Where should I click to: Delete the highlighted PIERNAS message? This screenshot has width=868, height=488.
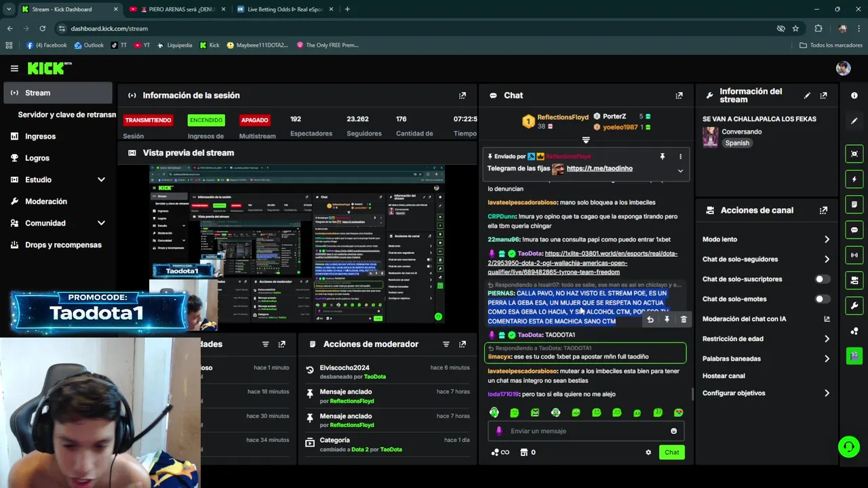683,319
